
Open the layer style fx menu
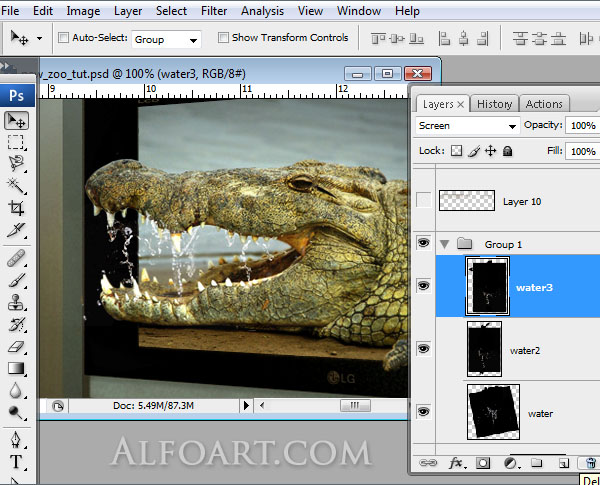pos(457,463)
